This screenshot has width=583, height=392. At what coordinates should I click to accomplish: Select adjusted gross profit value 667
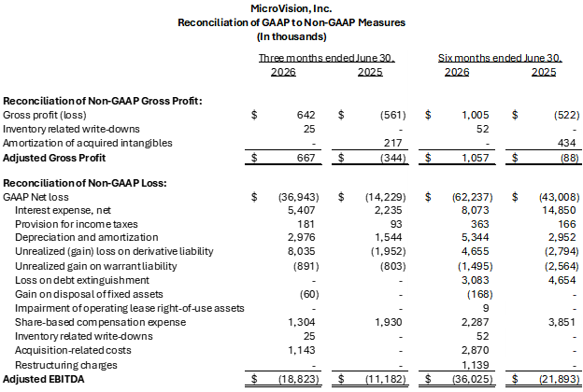(306, 158)
